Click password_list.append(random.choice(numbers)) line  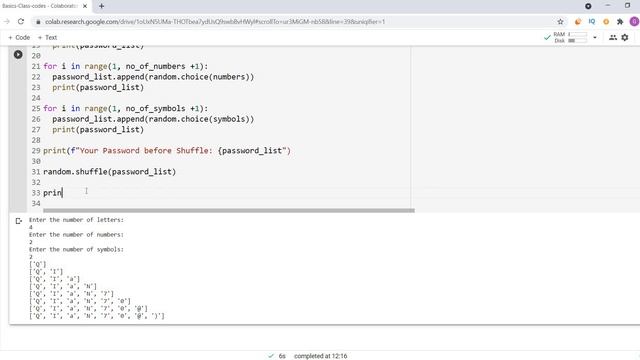pyautogui.click(x=153, y=77)
